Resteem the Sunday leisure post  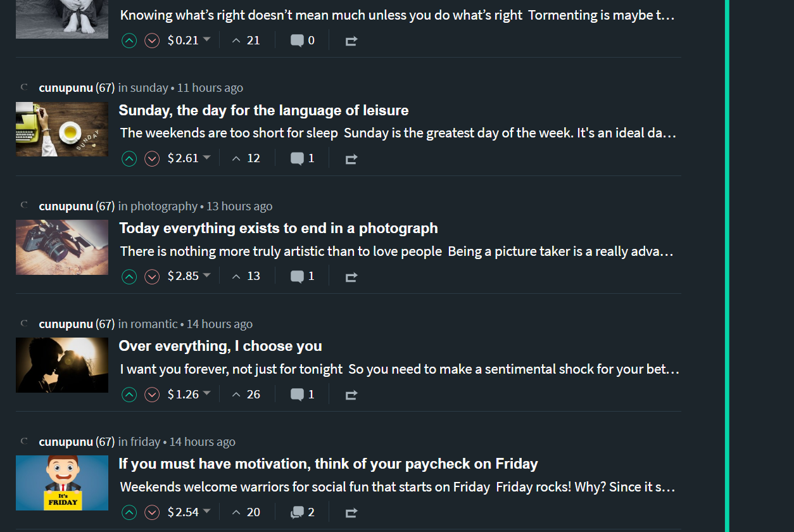tap(351, 159)
